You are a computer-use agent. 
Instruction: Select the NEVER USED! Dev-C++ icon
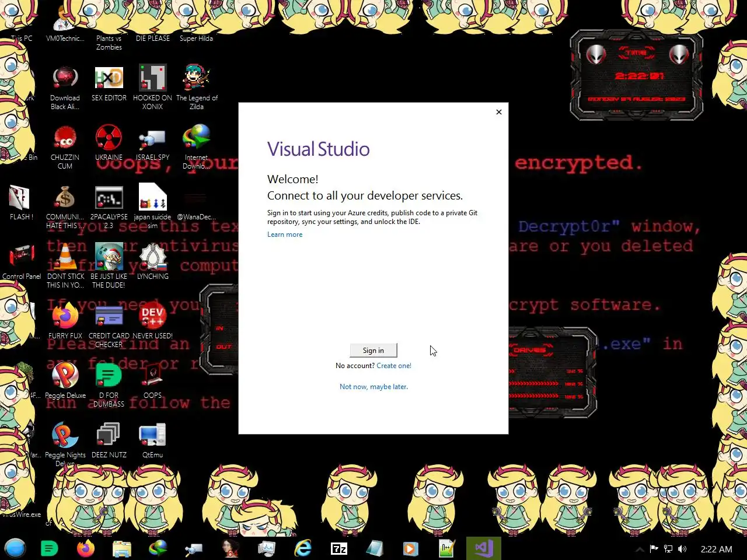[x=152, y=321]
